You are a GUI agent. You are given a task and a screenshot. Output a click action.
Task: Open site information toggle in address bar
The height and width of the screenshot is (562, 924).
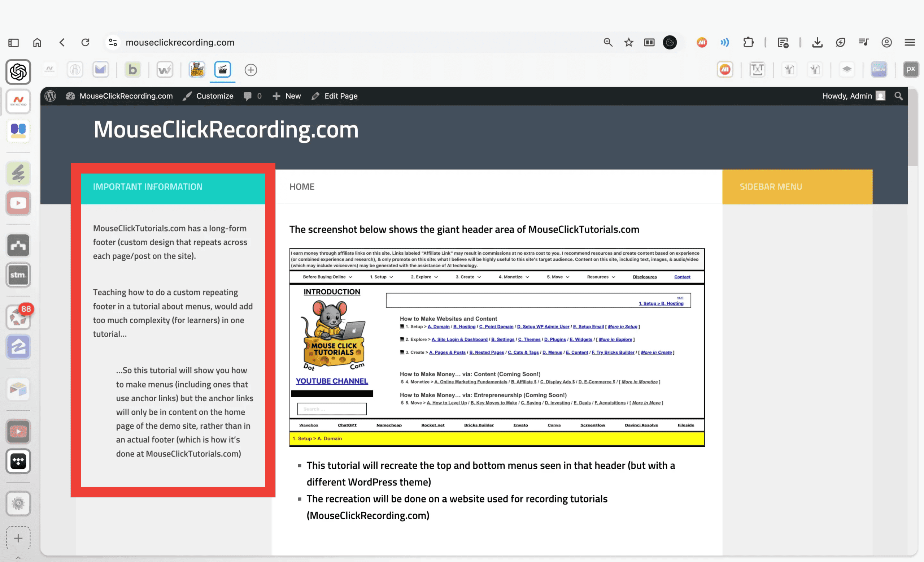113,42
